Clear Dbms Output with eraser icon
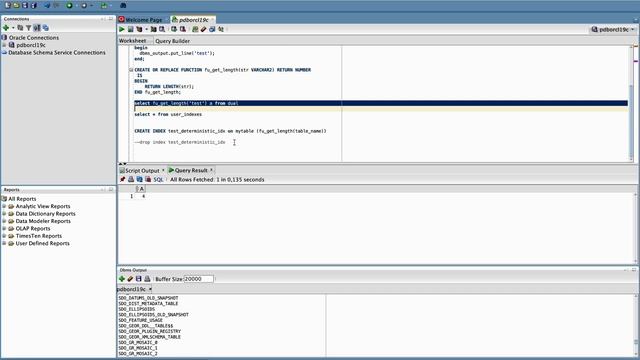This screenshot has width=640, height=360. 130,279
